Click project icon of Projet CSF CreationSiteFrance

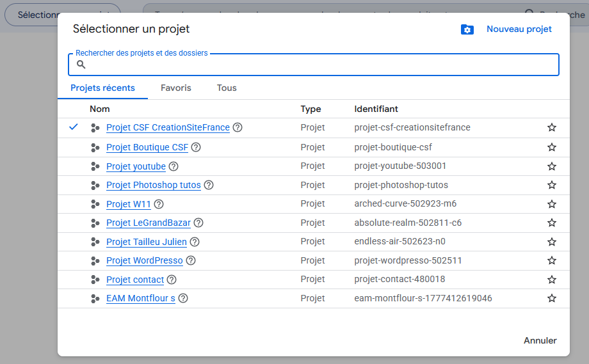[x=95, y=128]
